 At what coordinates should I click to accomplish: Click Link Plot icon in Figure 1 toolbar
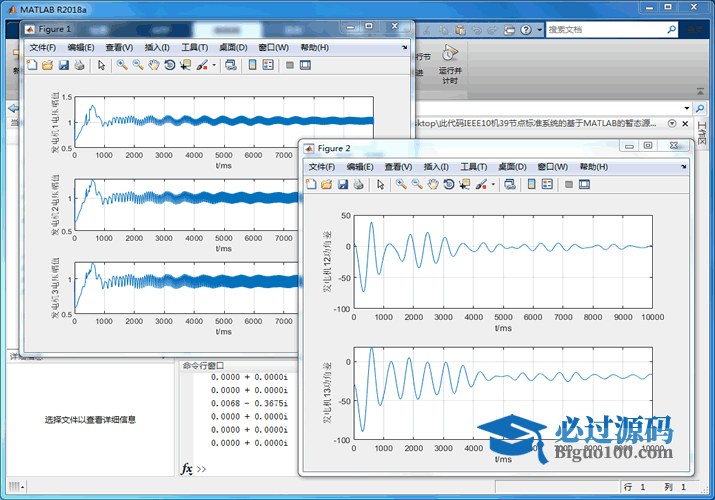[231, 65]
